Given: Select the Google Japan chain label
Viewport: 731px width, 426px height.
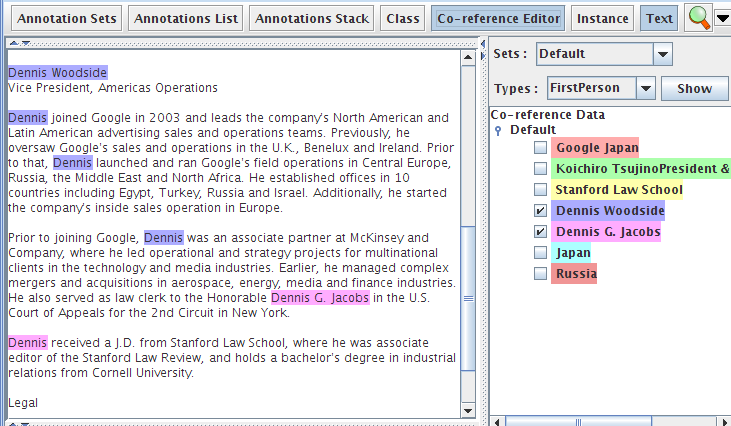Looking at the screenshot, I should click(x=595, y=148).
